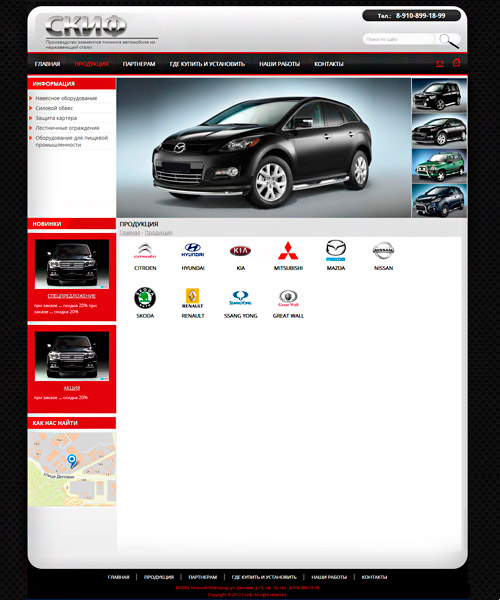Select the Skoda brand logo

pos(145,298)
